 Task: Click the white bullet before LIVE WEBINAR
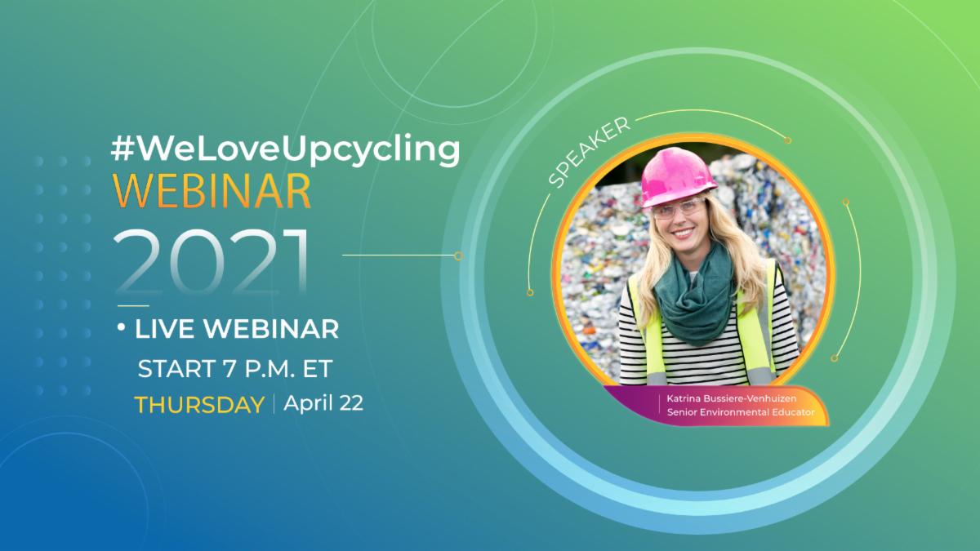pos(121,327)
